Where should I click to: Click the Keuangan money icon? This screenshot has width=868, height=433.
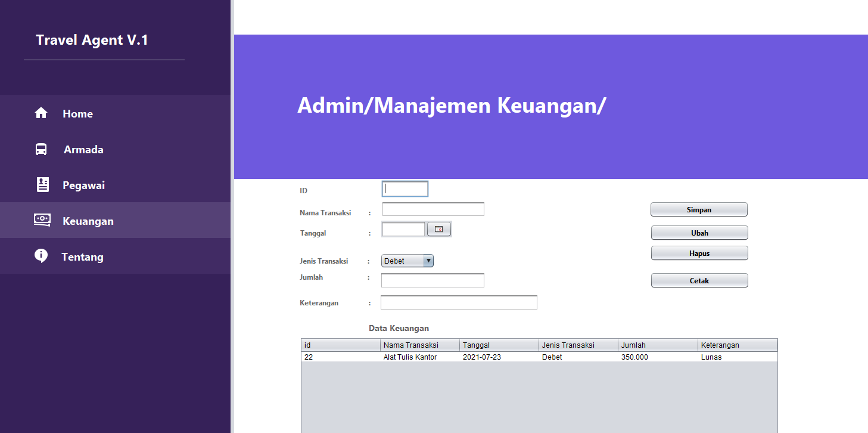click(42, 219)
